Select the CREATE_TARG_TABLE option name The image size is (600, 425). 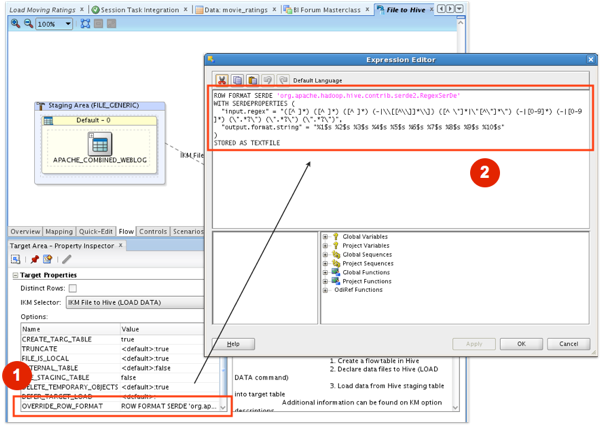click(x=57, y=339)
